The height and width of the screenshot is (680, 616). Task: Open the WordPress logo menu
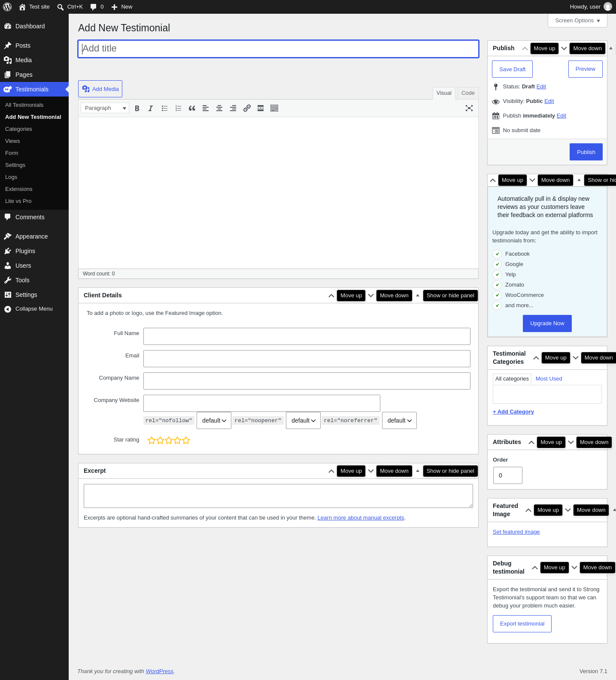[7, 7]
